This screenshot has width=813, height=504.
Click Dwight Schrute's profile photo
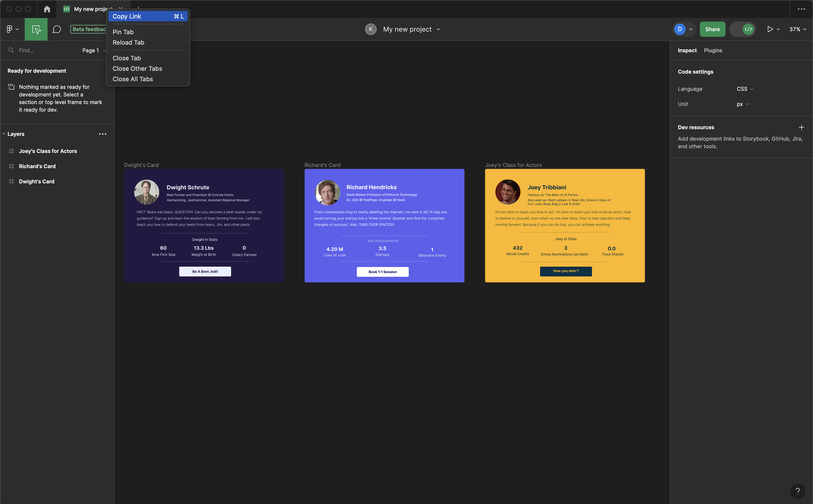pos(146,192)
